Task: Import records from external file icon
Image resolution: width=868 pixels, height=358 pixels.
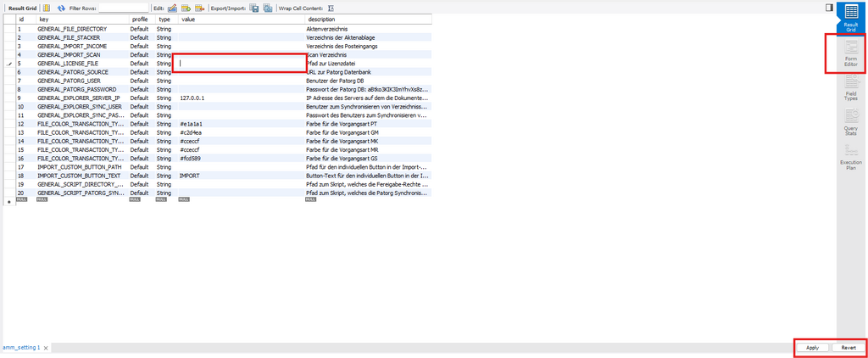Action: (x=267, y=8)
